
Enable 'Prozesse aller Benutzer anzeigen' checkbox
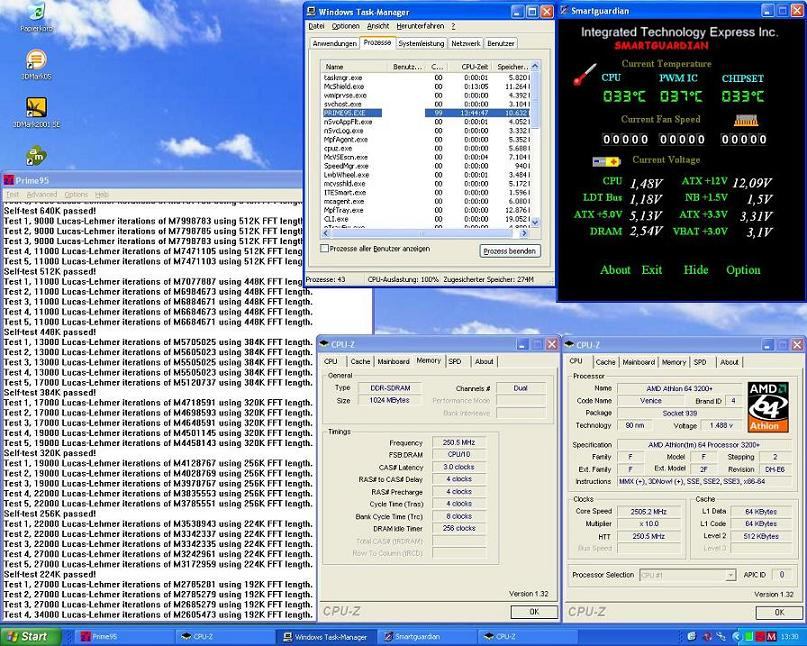coord(324,249)
